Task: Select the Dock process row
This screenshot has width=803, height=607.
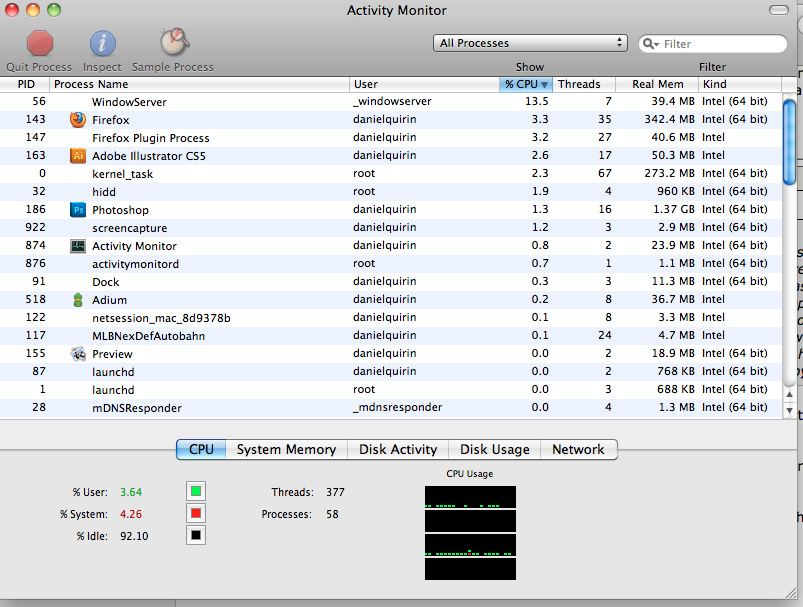Action: pos(391,282)
